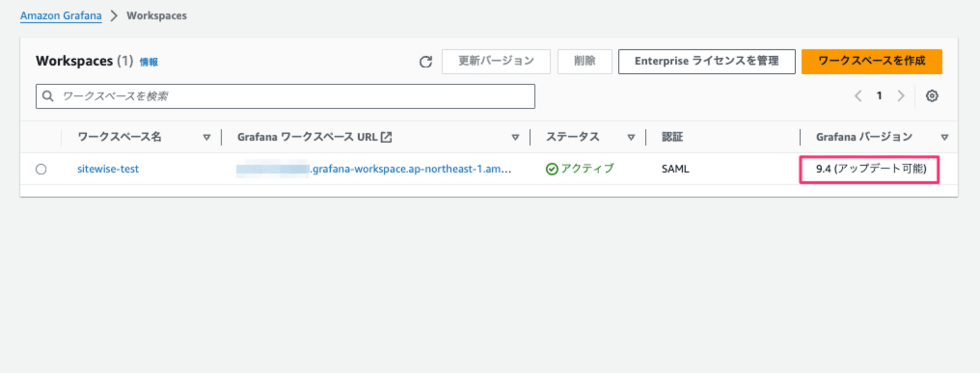The height and width of the screenshot is (373, 980).
Task: Sort by ワークスペース名 column arrow
Action: tap(207, 138)
